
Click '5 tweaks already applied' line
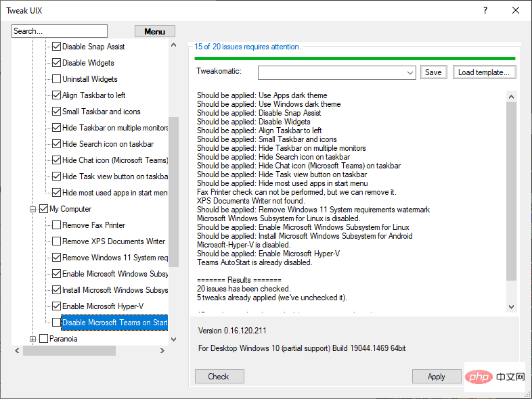tap(272, 298)
